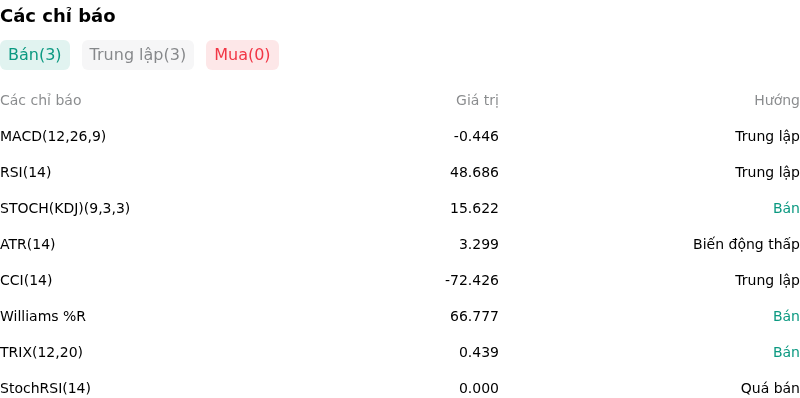Click the StochRSI(14) indicator

45,388
